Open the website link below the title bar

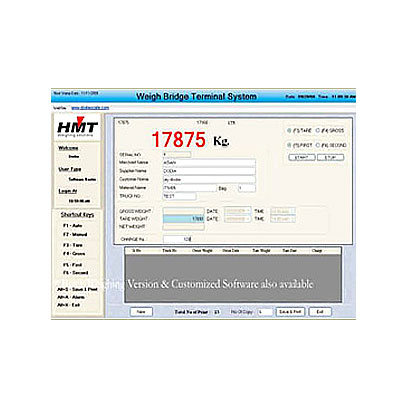(x=90, y=108)
